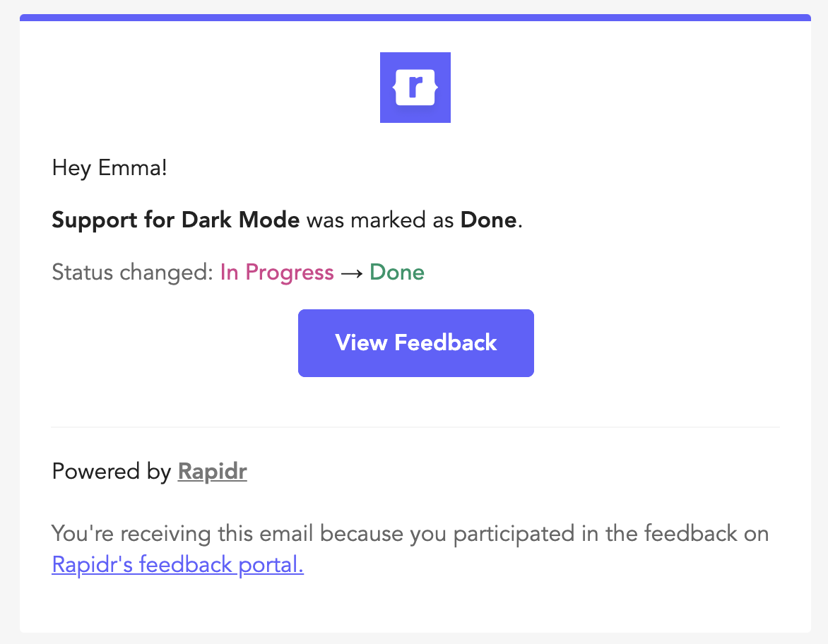828x644 pixels.
Task: Click the Rapidr logo icon
Action: coord(415,88)
